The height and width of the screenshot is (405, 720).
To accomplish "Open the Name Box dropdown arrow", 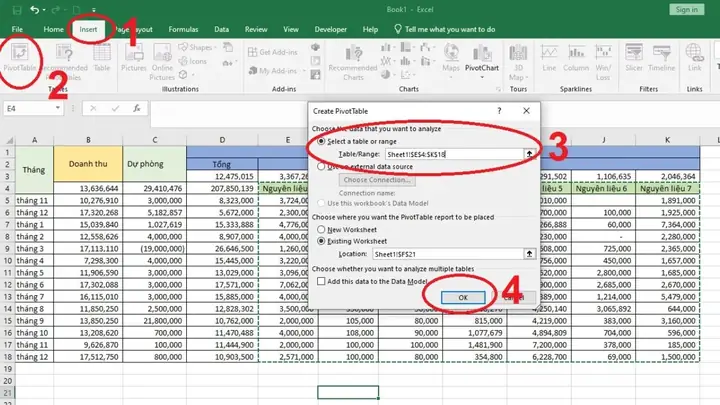I will tap(58, 108).
